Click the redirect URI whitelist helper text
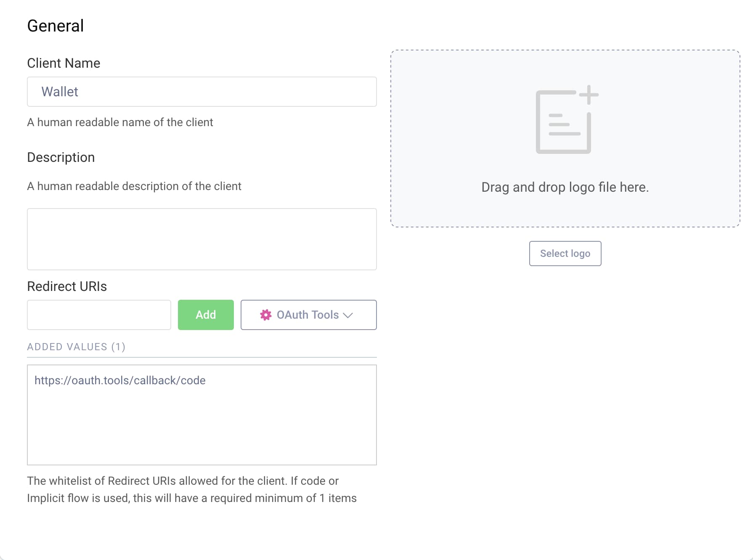 click(191, 489)
